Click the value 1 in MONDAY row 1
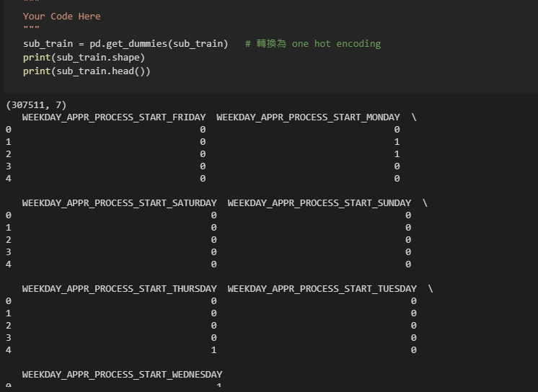This screenshot has height=392, width=538. coord(397,142)
